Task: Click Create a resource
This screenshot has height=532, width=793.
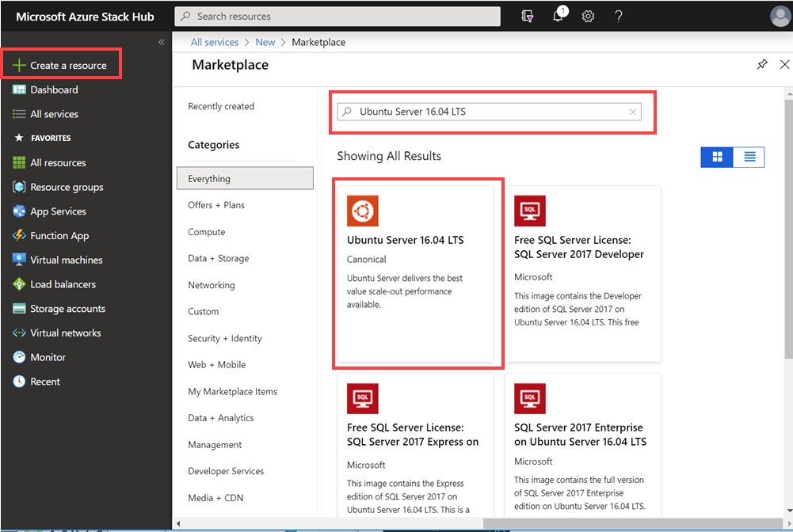Action: click(x=62, y=63)
